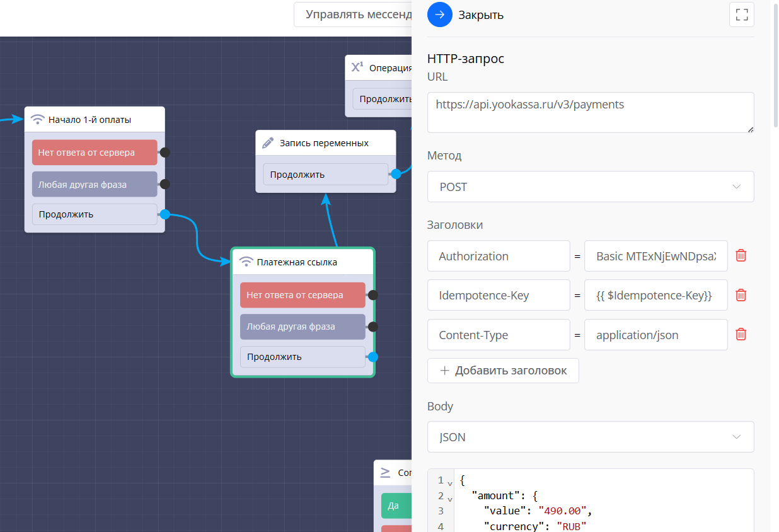Collapse the JSON root object on line 1
Screen dimensions: 779x532
(x=450, y=483)
